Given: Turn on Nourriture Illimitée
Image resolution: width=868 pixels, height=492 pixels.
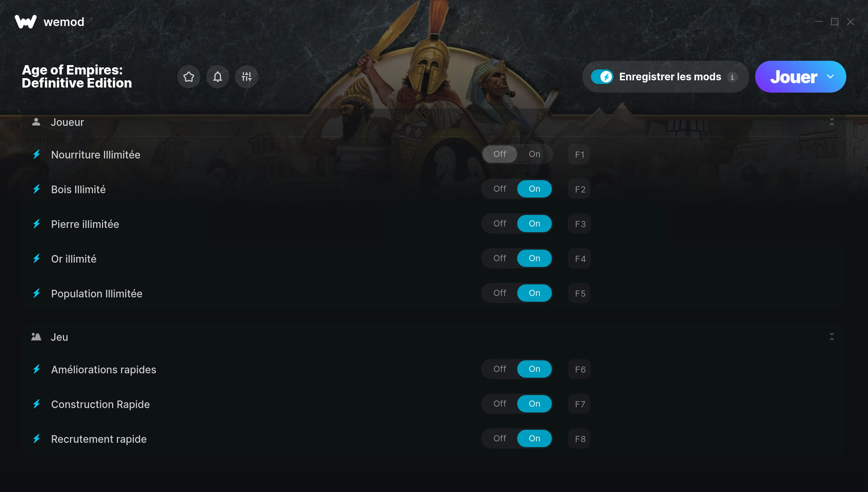Looking at the screenshot, I should point(534,154).
